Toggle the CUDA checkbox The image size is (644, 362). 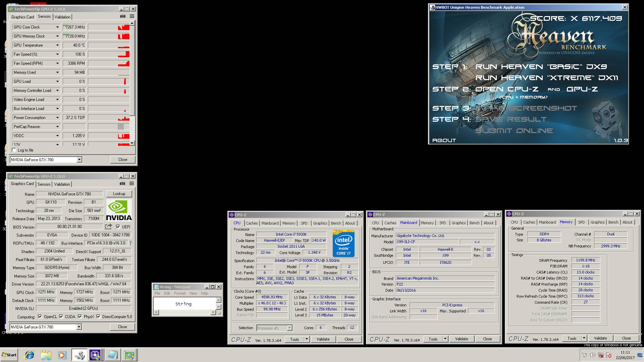(61, 316)
